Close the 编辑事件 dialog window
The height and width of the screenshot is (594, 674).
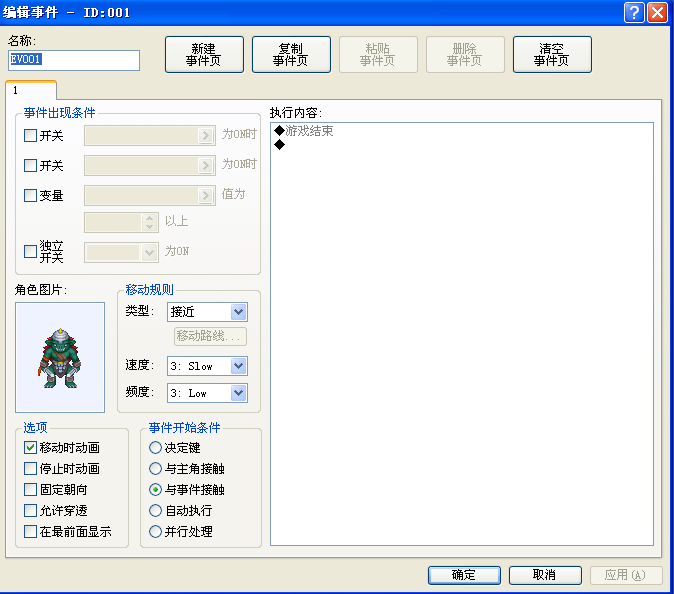click(x=657, y=12)
